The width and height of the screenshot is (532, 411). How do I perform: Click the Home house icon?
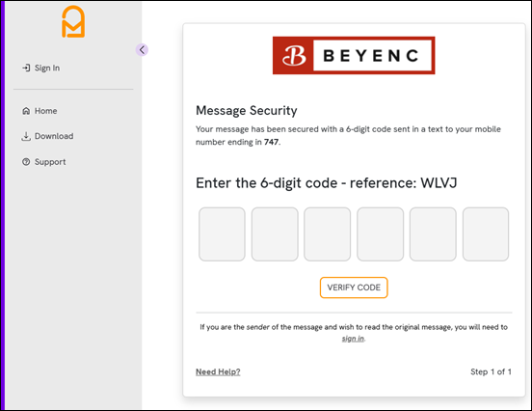[x=26, y=111]
